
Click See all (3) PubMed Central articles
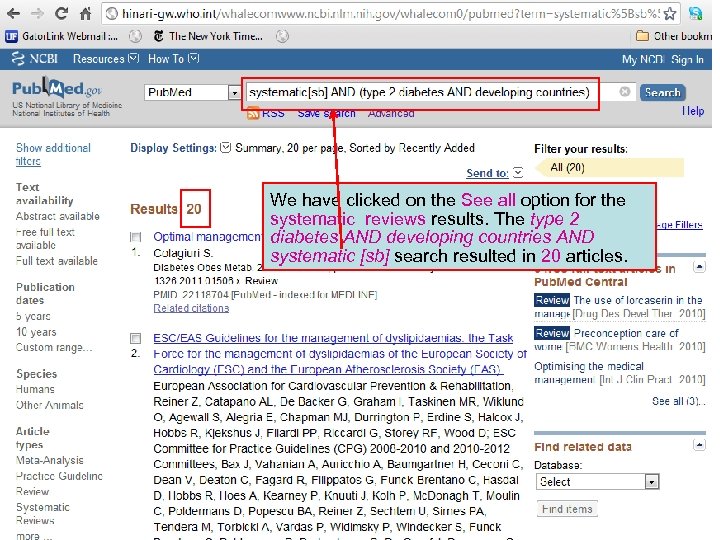click(678, 401)
